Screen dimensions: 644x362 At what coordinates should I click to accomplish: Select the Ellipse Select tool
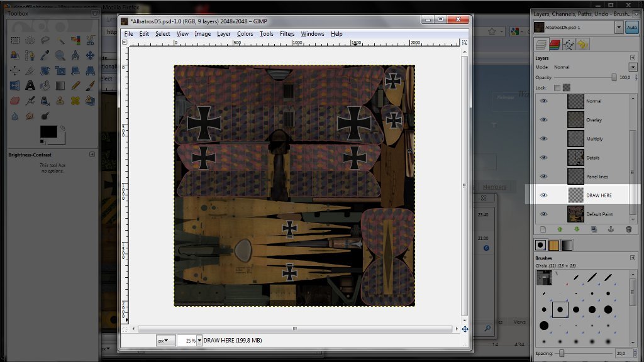pyautogui.click(x=30, y=40)
